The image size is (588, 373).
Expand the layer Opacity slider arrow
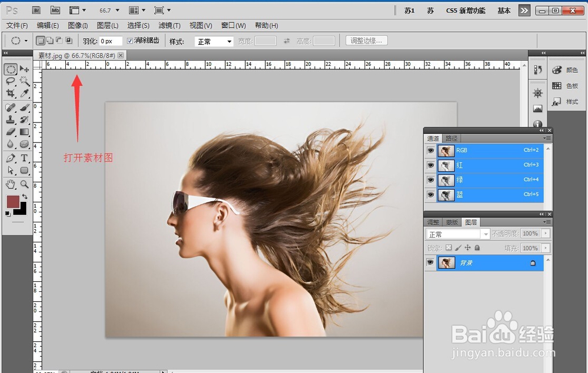(x=546, y=234)
